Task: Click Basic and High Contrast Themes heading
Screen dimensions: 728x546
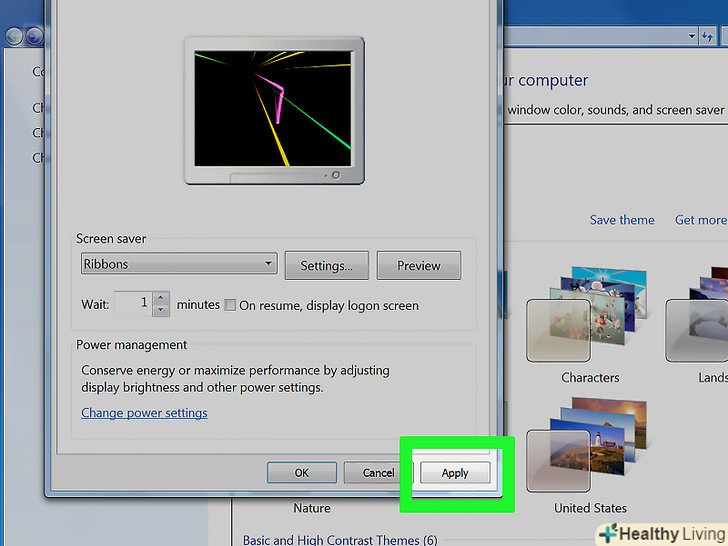Action: [340, 540]
